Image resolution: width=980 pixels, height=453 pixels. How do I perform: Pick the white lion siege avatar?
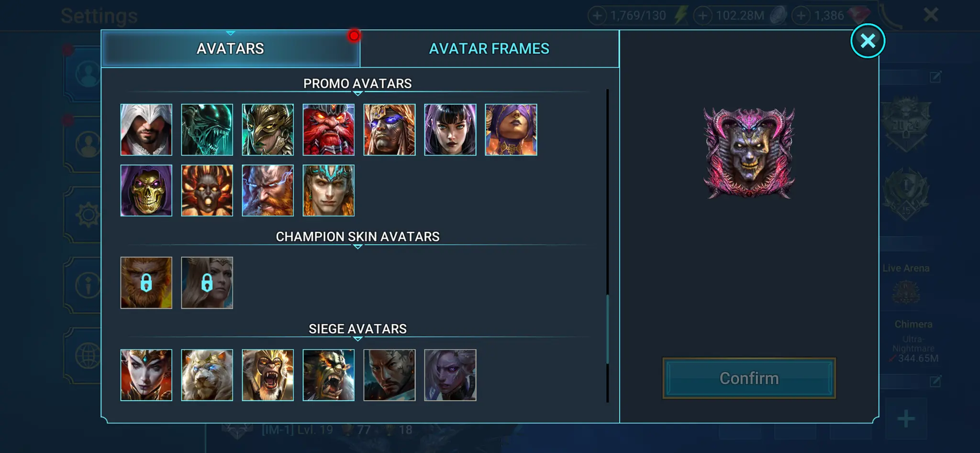click(207, 375)
